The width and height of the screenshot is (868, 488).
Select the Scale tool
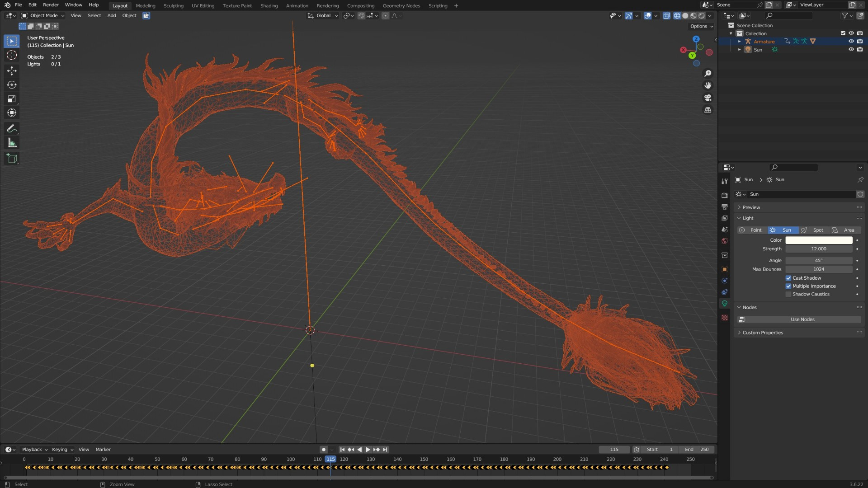[12, 99]
